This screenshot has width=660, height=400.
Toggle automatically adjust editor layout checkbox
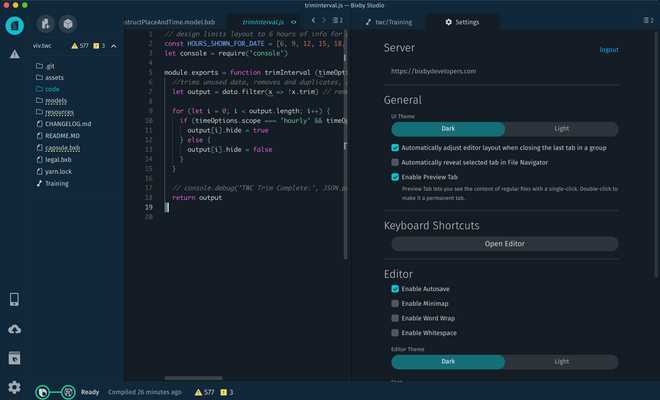coord(395,148)
